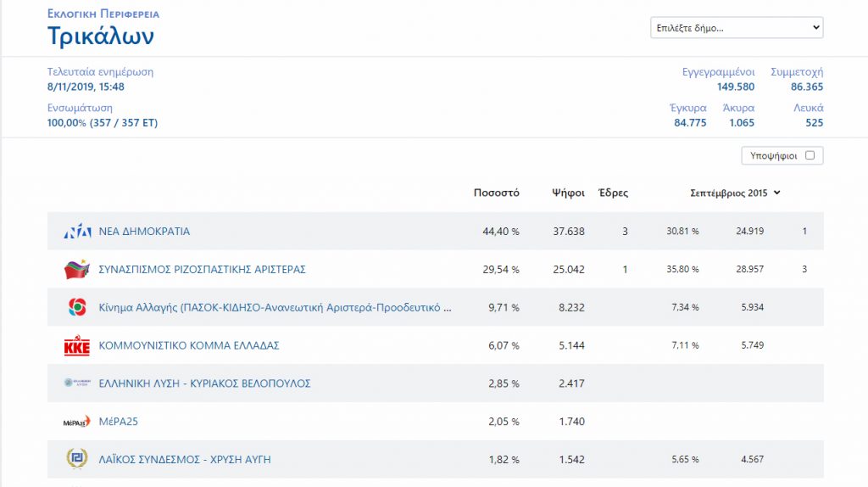Open the ΝΕΑ ΔΗΜΟΚΡΑΤΙΑ party link

click(144, 232)
